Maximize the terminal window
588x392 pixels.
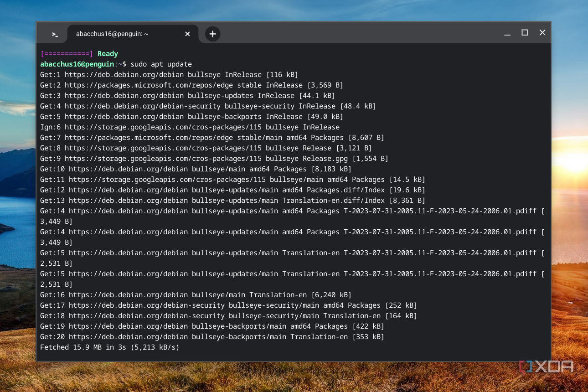tap(525, 33)
